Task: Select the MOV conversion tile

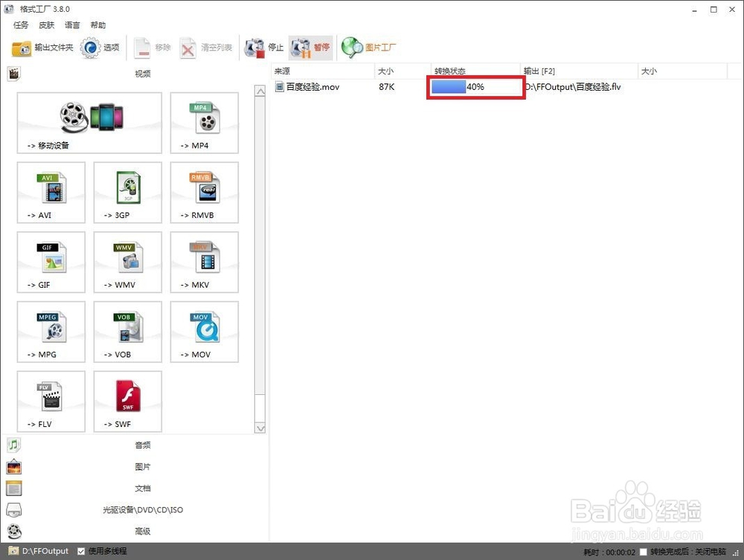Action: pos(205,332)
